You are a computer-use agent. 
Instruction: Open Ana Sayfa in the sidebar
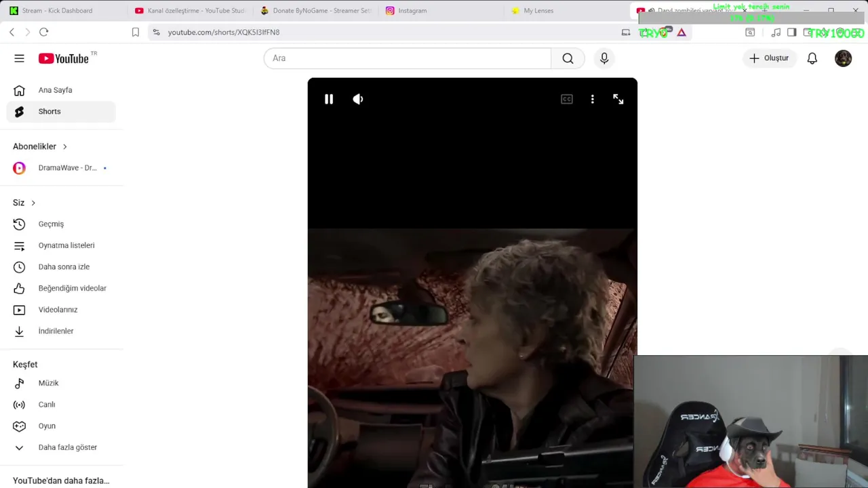[x=61, y=90]
